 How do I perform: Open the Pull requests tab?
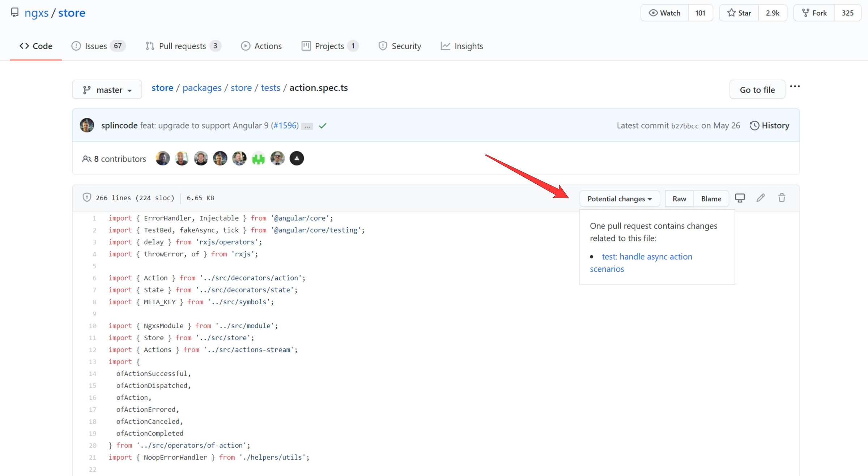tap(183, 46)
